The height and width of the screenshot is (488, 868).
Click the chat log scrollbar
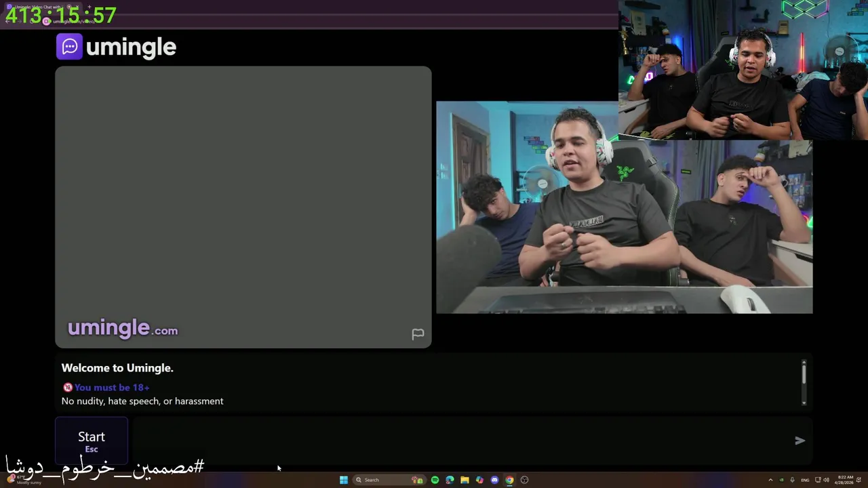(804, 384)
